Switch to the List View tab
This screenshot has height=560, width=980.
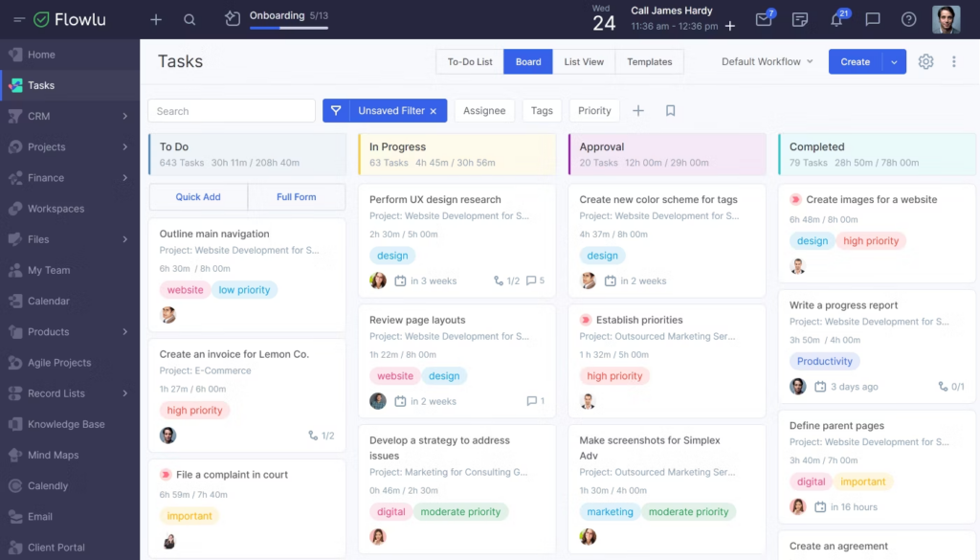pyautogui.click(x=584, y=61)
